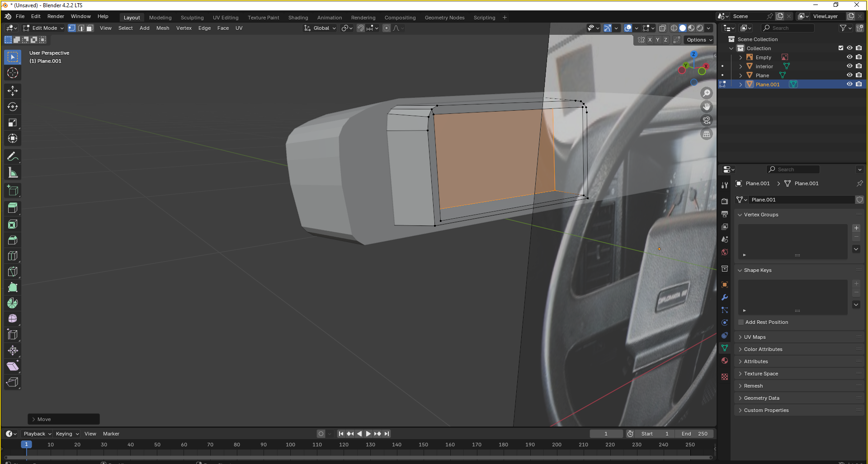This screenshot has height=464, width=868.
Task: Expand the Plane.001 tree item
Action: (x=741, y=84)
